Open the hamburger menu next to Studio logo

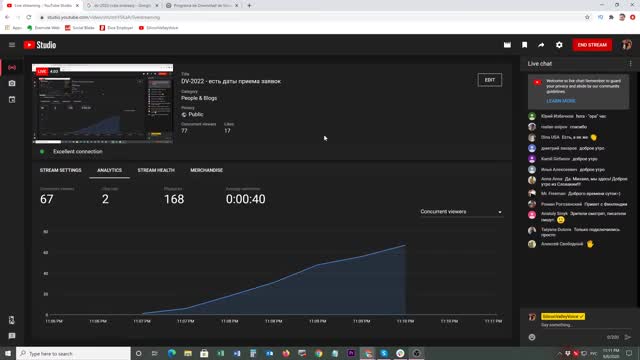pyautogui.click(x=12, y=45)
